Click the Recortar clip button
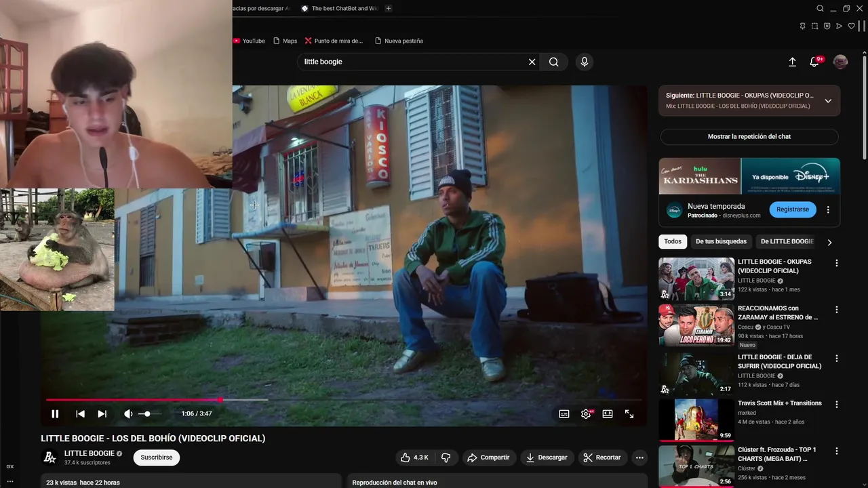Screen dimensions: 868x488 pos(602,457)
